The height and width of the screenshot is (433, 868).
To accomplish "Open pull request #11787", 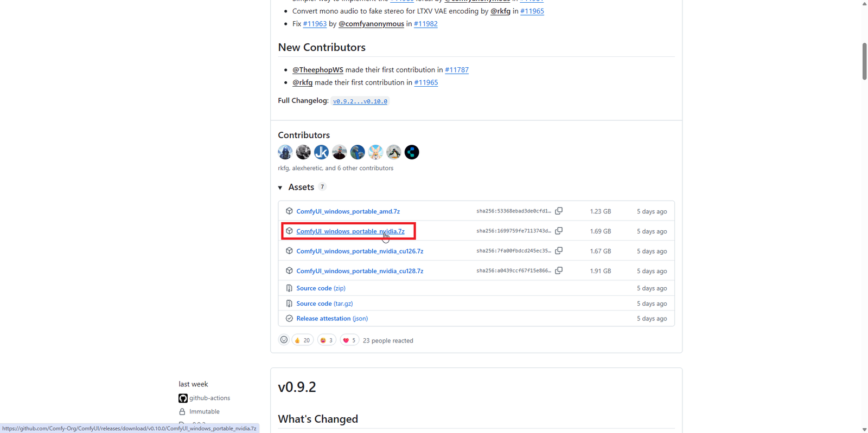I will pos(457,70).
